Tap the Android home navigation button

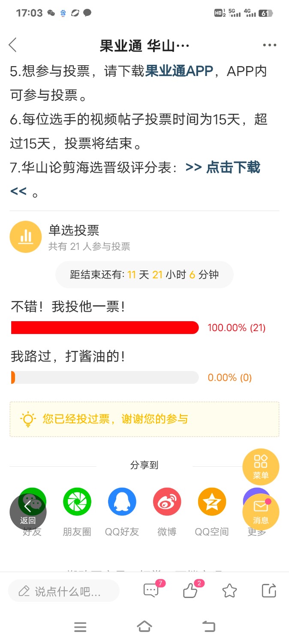click(x=144, y=627)
